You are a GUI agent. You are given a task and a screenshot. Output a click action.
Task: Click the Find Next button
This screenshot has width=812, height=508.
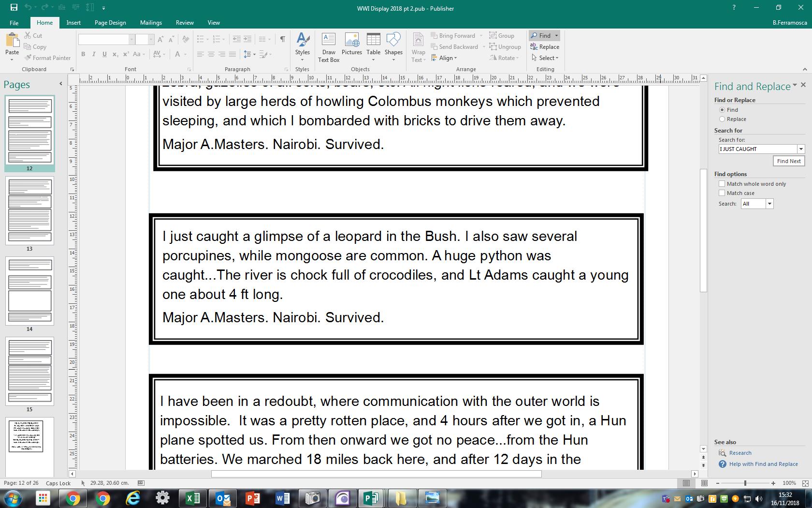tap(789, 161)
